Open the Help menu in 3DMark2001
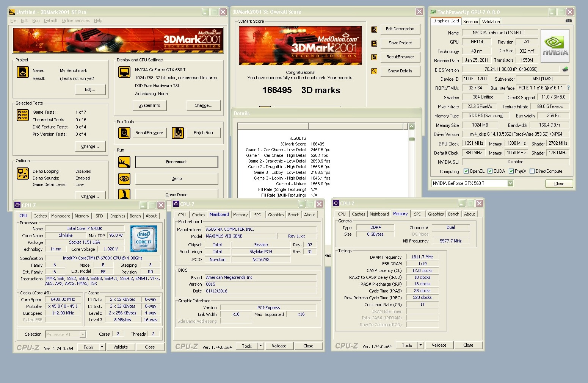This screenshot has height=383, width=588. 98,20
